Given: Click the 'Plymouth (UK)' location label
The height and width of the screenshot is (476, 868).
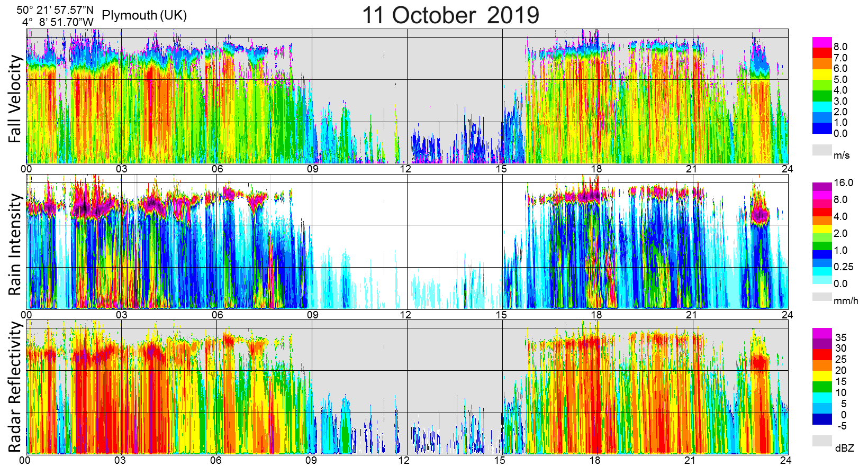Looking at the screenshot, I should click(144, 15).
